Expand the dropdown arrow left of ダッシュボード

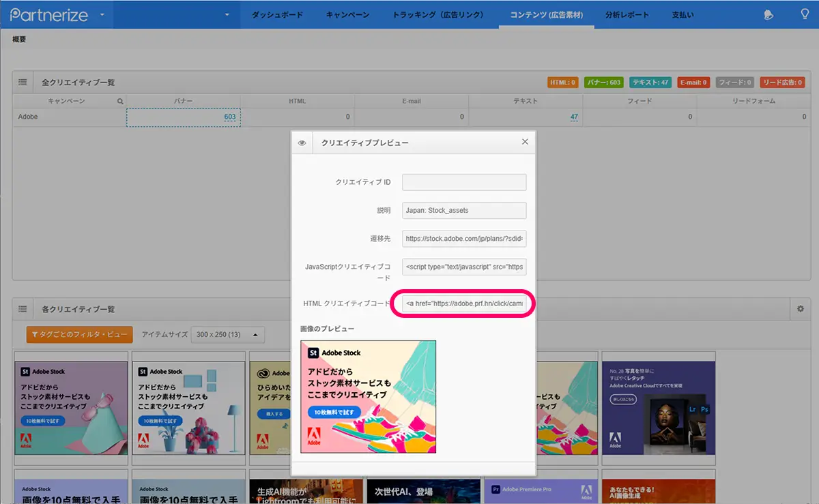(226, 14)
